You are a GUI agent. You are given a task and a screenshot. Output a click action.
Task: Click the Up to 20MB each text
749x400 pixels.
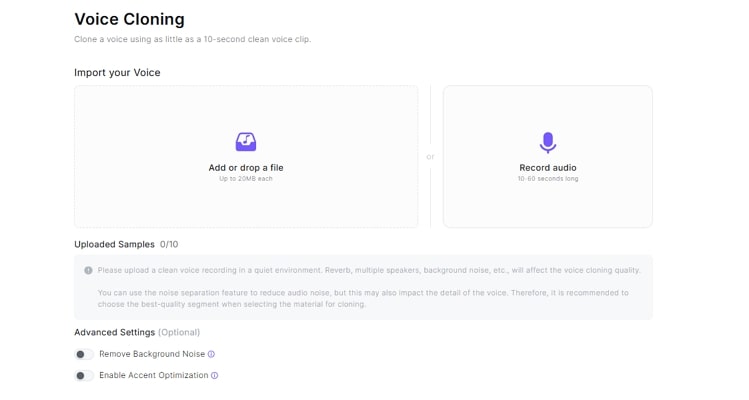pyautogui.click(x=246, y=179)
